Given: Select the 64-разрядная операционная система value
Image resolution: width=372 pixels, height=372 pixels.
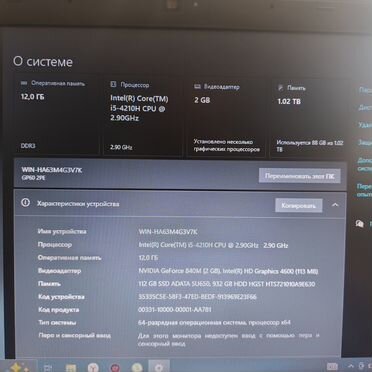Looking at the screenshot, I should (x=214, y=323).
